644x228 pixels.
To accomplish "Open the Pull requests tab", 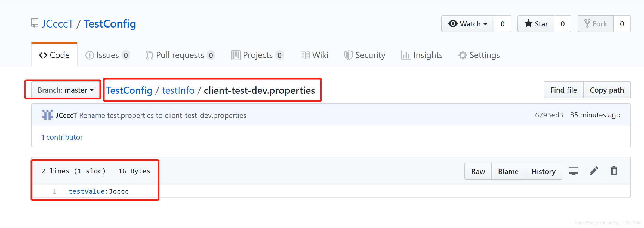I will pyautogui.click(x=180, y=55).
